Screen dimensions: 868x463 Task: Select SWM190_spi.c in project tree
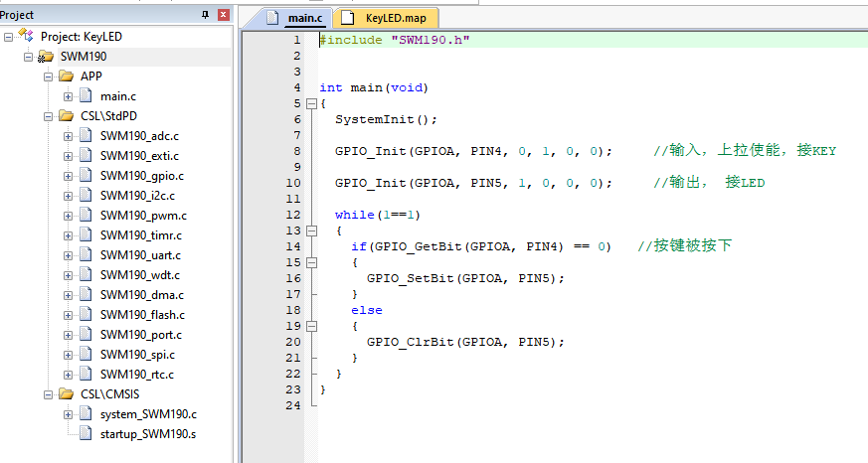tap(137, 355)
